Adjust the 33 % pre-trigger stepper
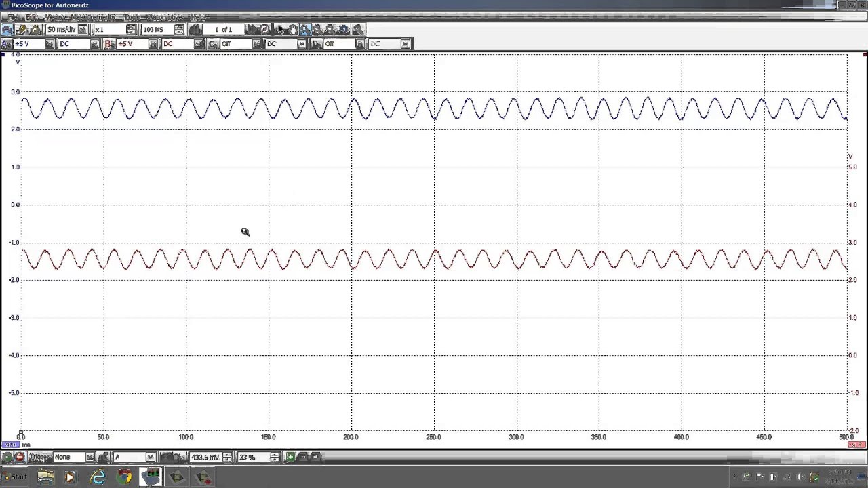868x488 pixels. coord(275,457)
